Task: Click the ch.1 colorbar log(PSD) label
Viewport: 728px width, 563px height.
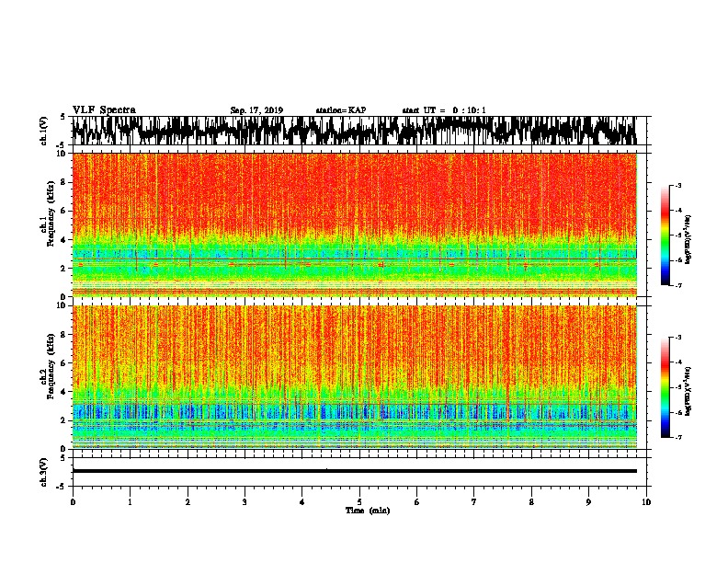Action: 688,239
